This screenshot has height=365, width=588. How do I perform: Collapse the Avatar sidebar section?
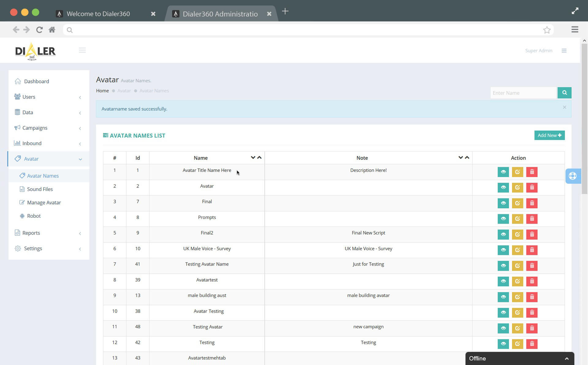80,159
